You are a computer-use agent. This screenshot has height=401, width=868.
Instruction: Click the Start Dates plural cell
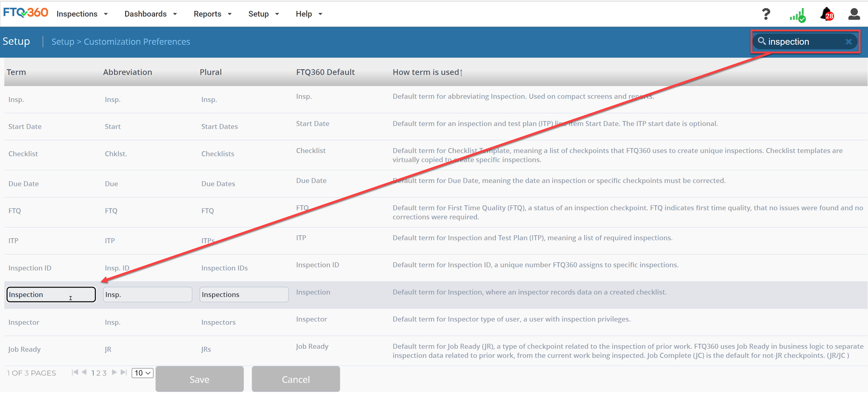point(219,126)
